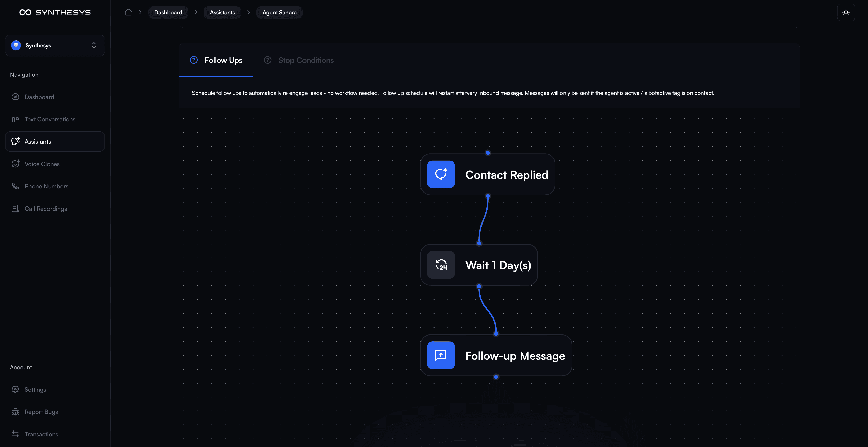The height and width of the screenshot is (447, 868).
Task: Click the Contact Replied node icon
Action: tap(441, 174)
